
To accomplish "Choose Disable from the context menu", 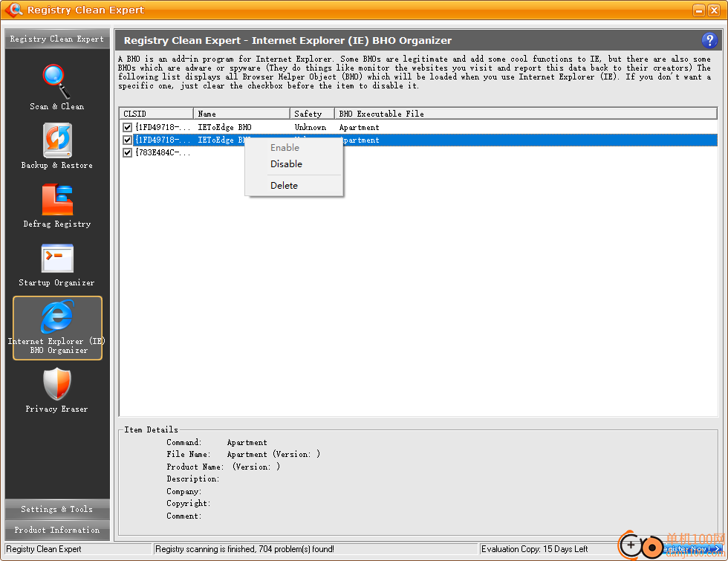I will (286, 164).
